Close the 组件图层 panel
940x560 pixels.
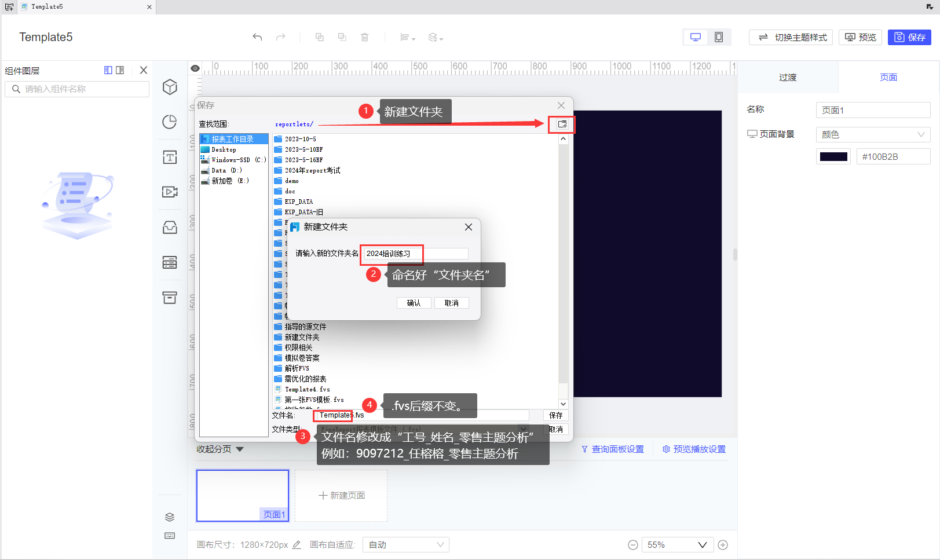[144, 70]
